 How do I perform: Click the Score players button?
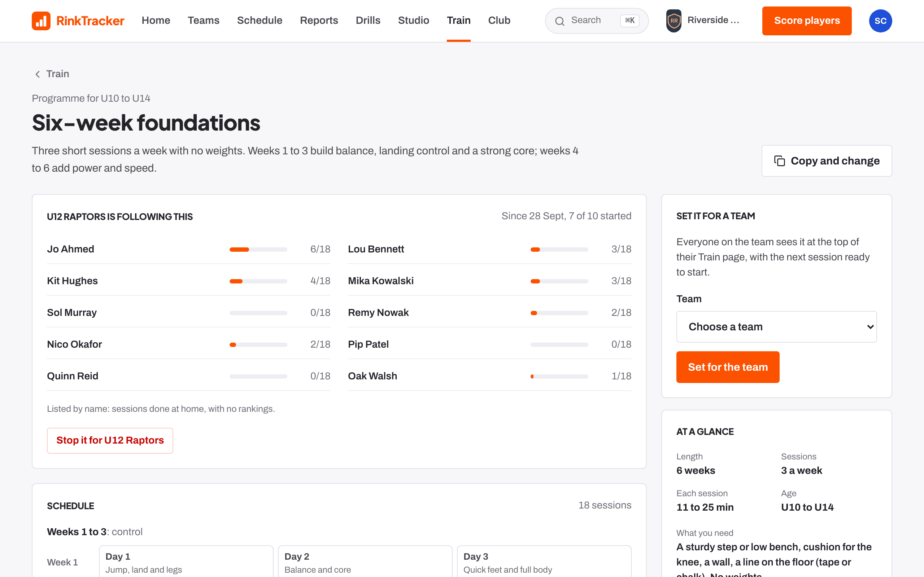807,21
